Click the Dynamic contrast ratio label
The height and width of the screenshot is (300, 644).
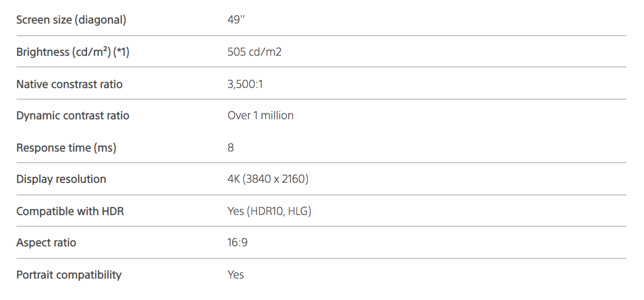[x=73, y=116]
